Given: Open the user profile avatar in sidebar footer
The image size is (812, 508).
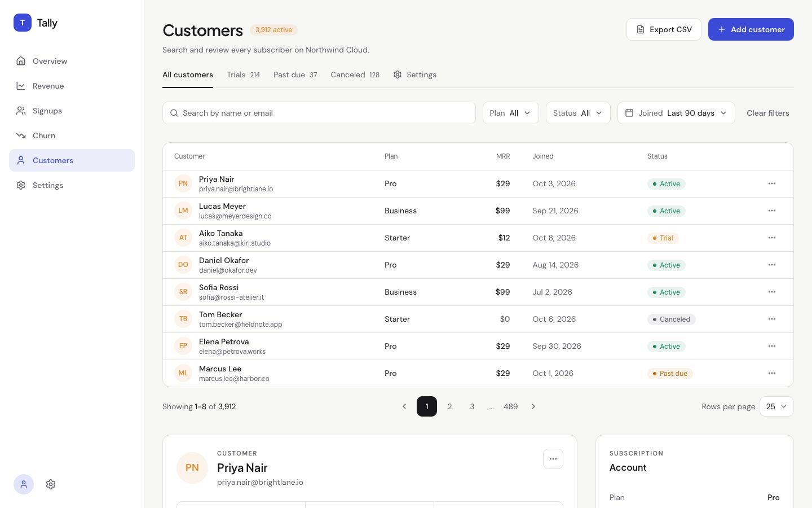Looking at the screenshot, I should pyautogui.click(x=24, y=484).
